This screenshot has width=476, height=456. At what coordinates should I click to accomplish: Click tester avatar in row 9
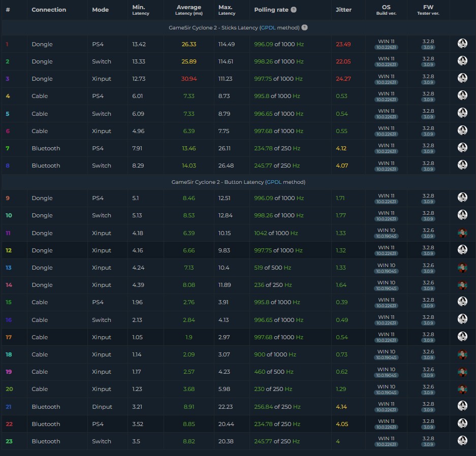[x=462, y=197]
